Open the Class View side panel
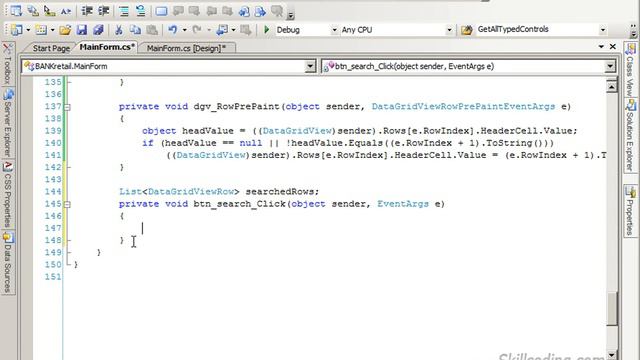 pyautogui.click(x=630, y=69)
